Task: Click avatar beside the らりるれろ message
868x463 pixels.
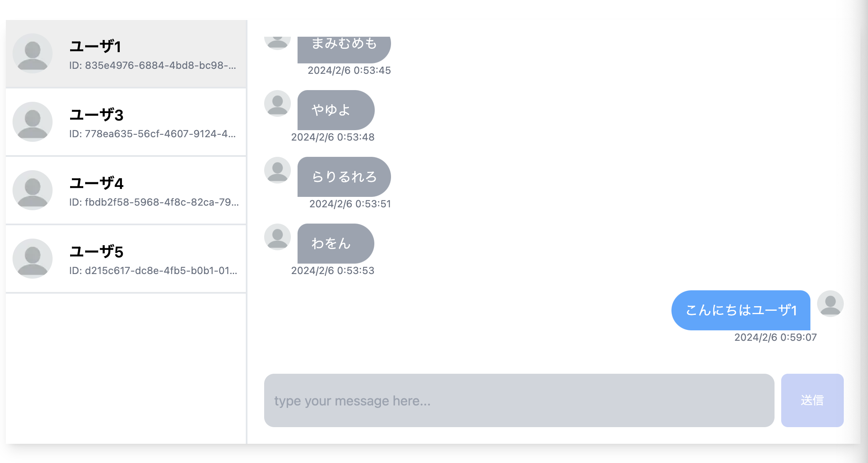Action: (x=278, y=170)
